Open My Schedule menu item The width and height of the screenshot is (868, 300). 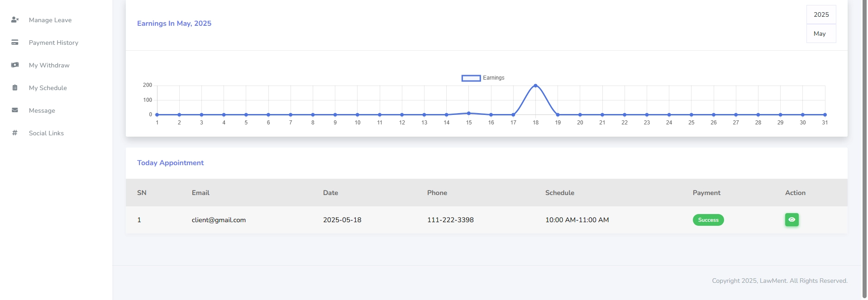tap(48, 88)
